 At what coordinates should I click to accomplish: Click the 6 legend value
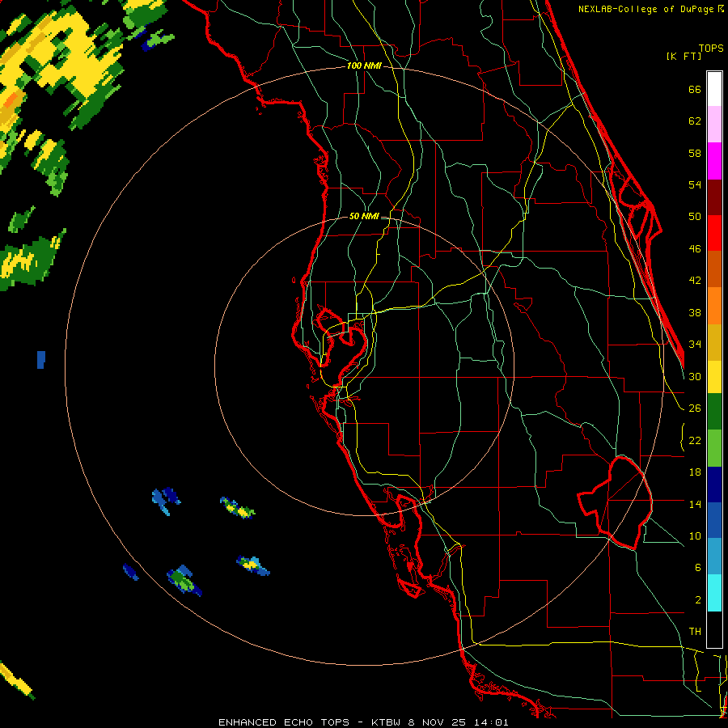[x=697, y=567]
